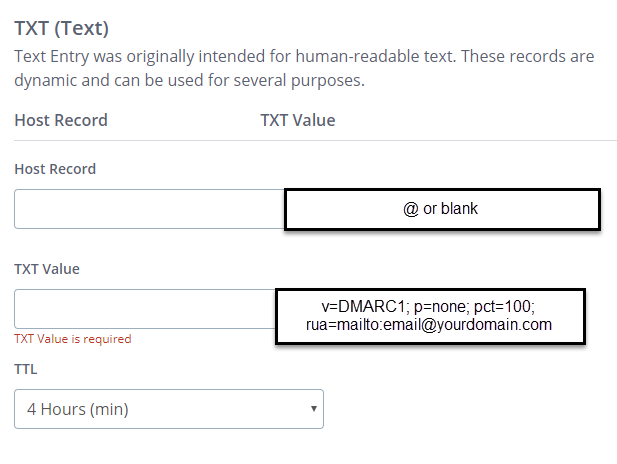Click the "v=DMARC1; p=none; pct=100;" text
Screen dimensions: 617x464
(429, 306)
